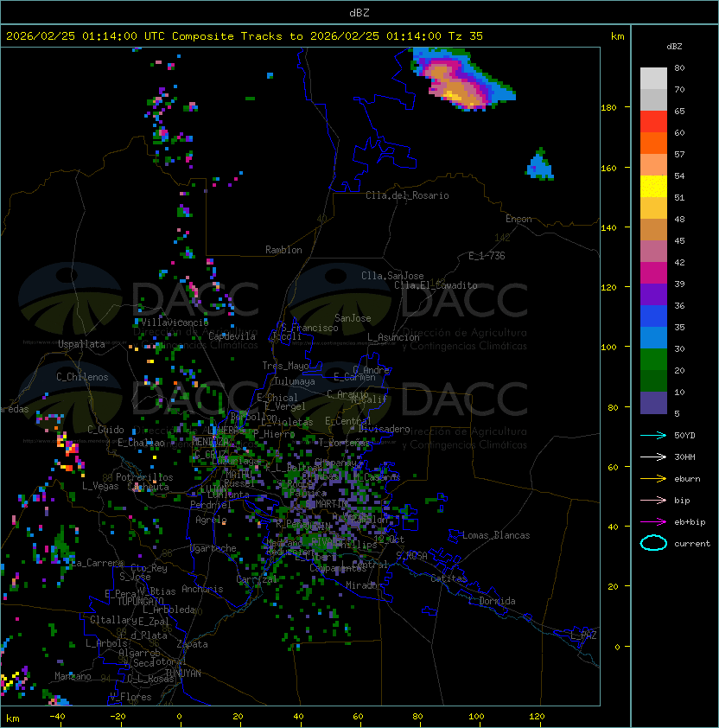
Task: Click the Anchoris place label
Action: (202, 589)
